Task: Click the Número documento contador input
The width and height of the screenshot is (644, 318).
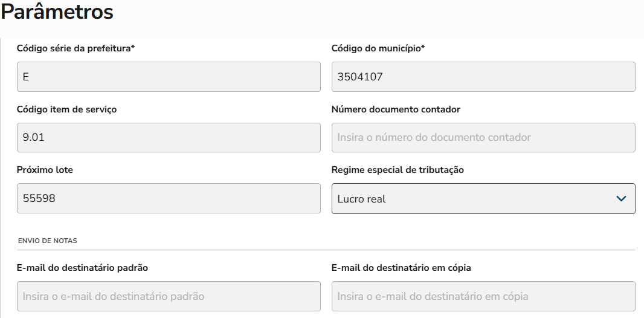Action: tap(483, 137)
